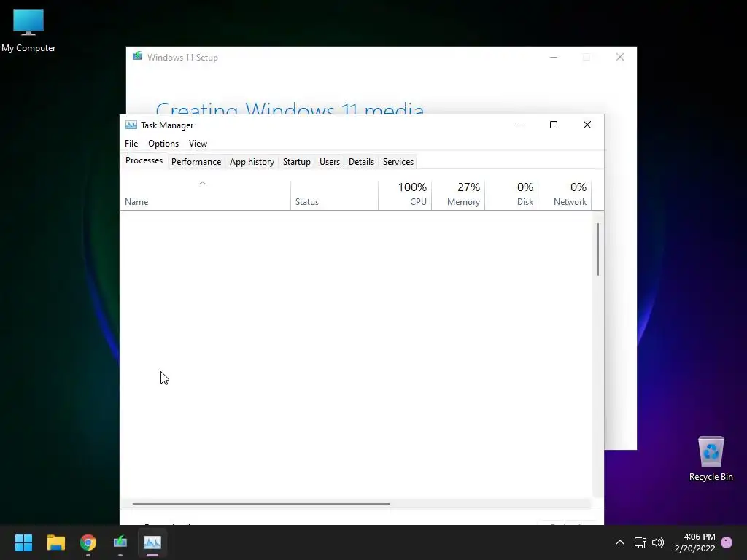Close the Task Manager window

[x=587, y=125]
